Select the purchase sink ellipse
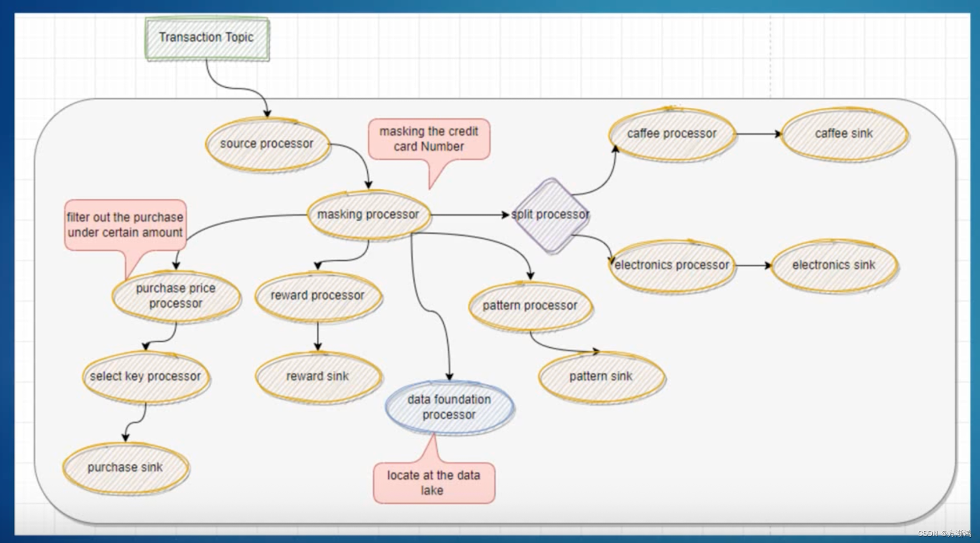This screenshot has height=543, width=980. (x=125, y=468)
